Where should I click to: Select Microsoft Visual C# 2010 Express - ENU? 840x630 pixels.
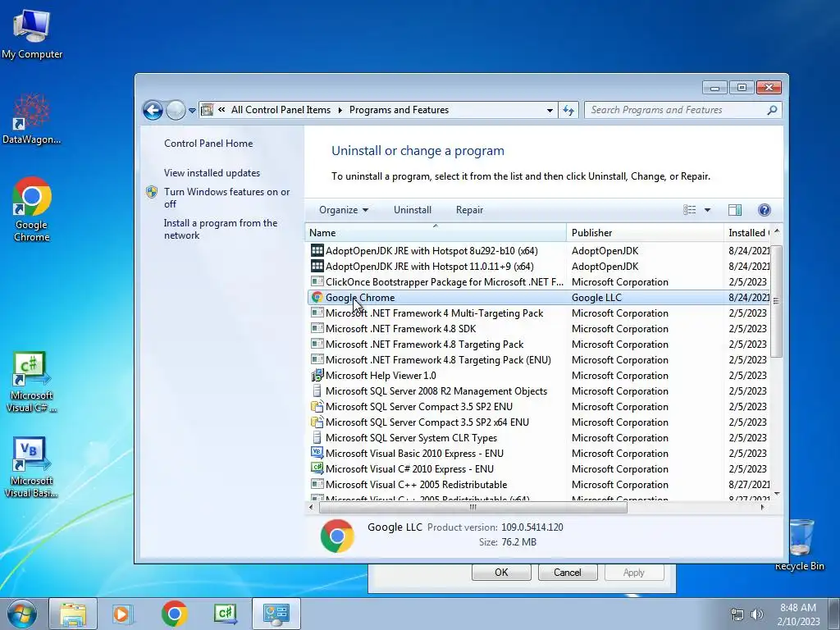tap(538, 468)
